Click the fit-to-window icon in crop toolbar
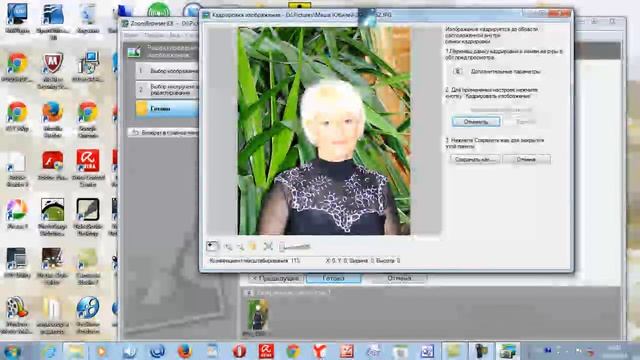The image size is (640, 360). (268, 246)
